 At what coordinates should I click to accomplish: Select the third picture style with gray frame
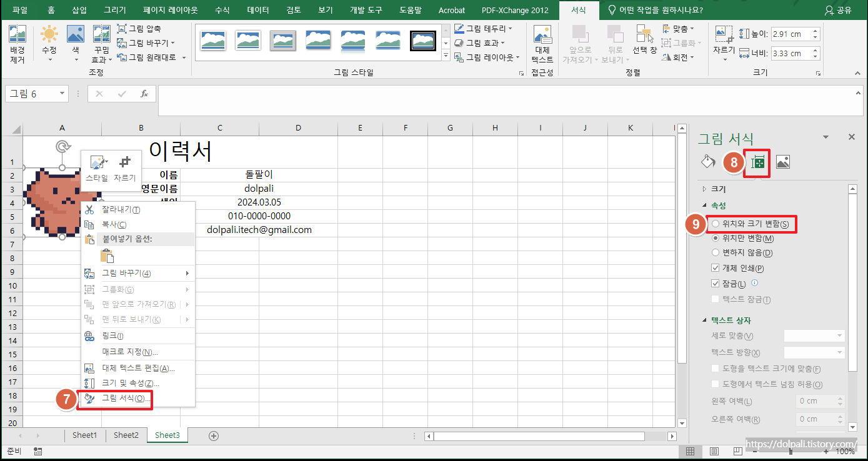point(282,41)
